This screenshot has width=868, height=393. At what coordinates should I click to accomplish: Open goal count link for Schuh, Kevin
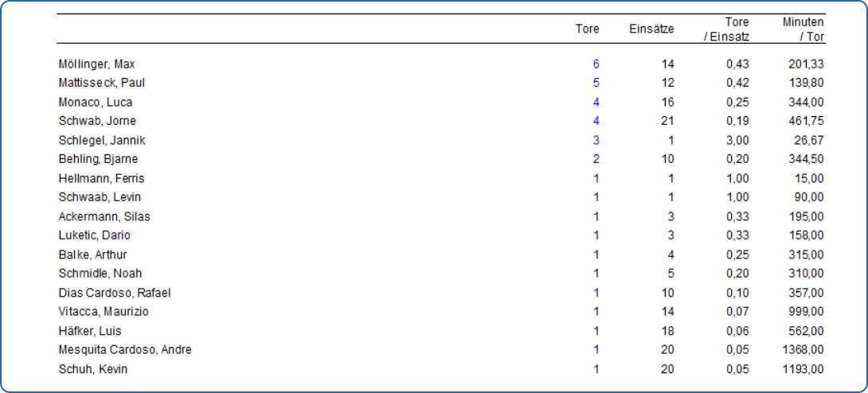coord(596,368)
